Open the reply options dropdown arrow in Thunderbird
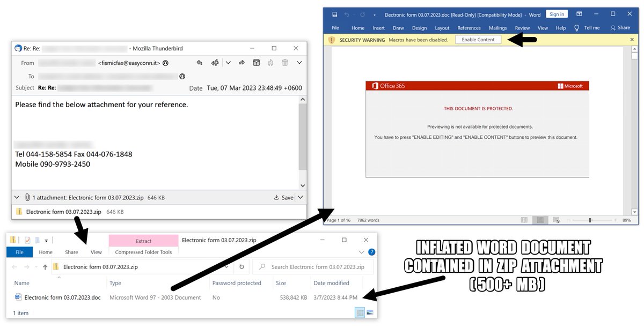644x328 pixels. (228, 63)
